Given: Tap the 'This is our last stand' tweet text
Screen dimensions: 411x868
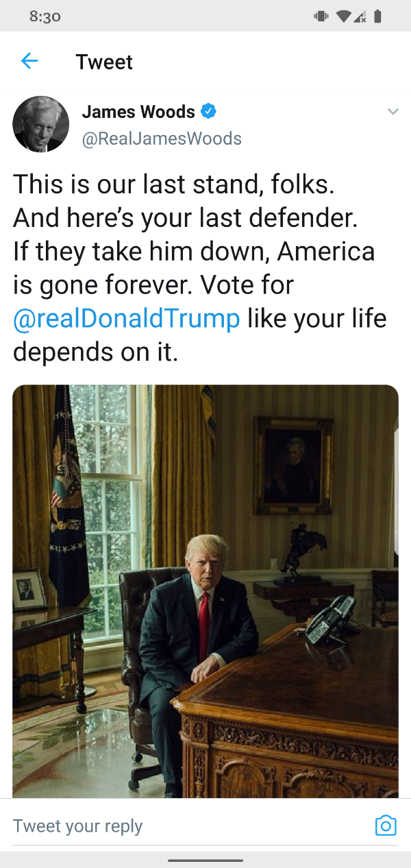Looking at the screenshot, I should [x=200, y=267].
